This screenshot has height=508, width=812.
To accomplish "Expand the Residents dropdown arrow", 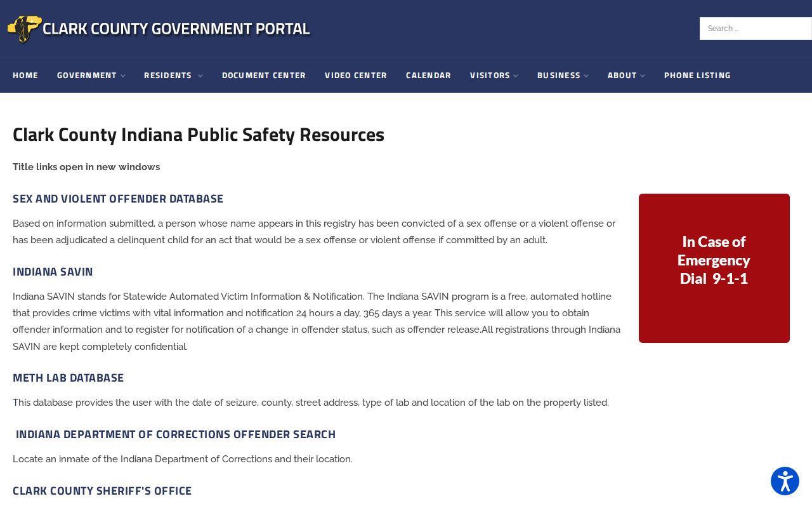I will click(x=200, y=76).
